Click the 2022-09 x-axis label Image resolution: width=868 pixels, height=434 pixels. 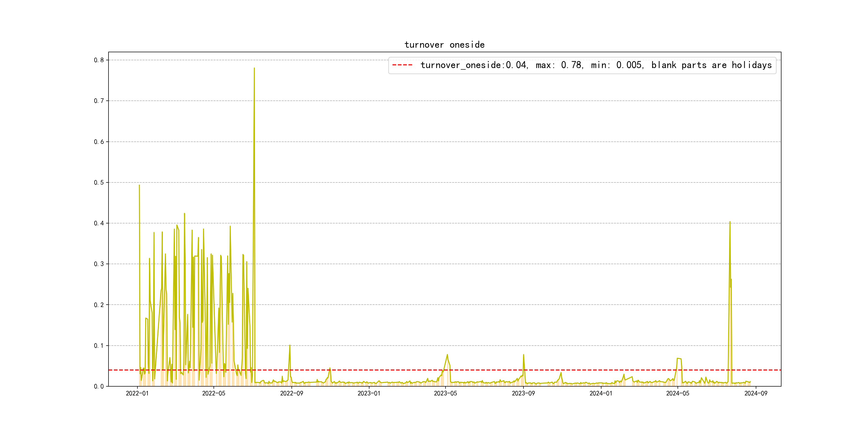tap(291, 393)
